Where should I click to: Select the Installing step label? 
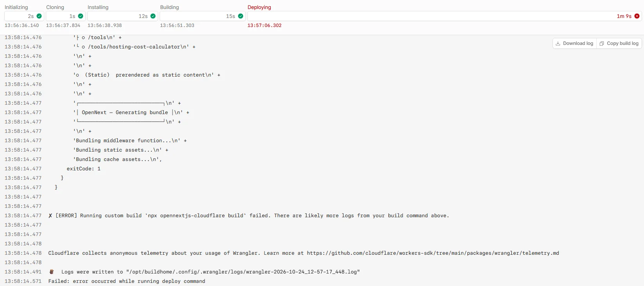98,7
